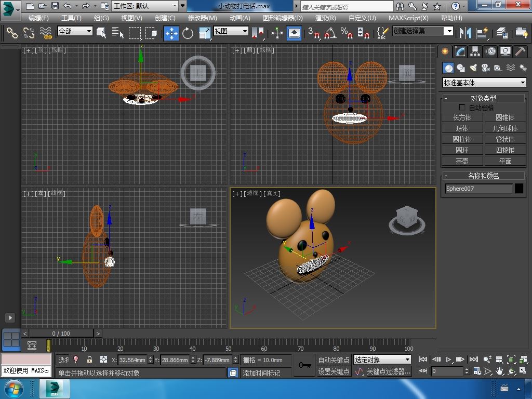Toggle 自动关键点 auto key mode
This screenshot has height=399, width=532.
tap(334, 360)
